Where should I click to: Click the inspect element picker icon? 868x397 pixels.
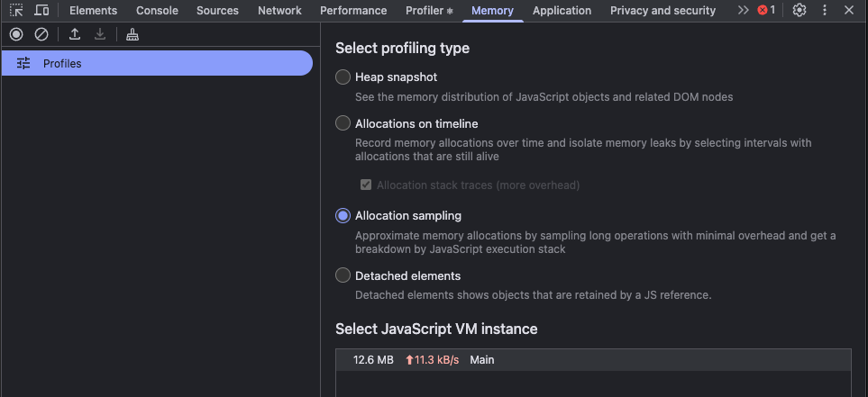click(x=16, y=11)
